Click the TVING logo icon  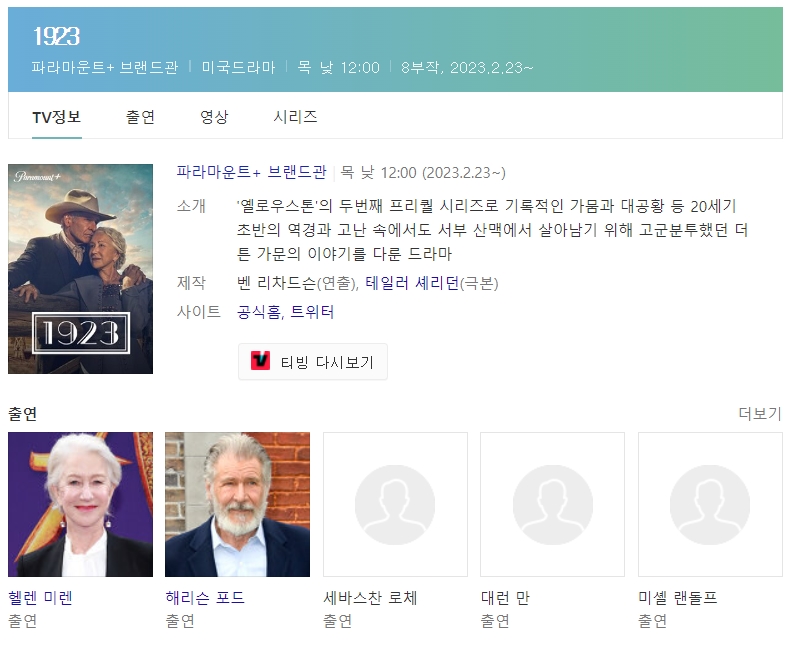tap(261, 361)
